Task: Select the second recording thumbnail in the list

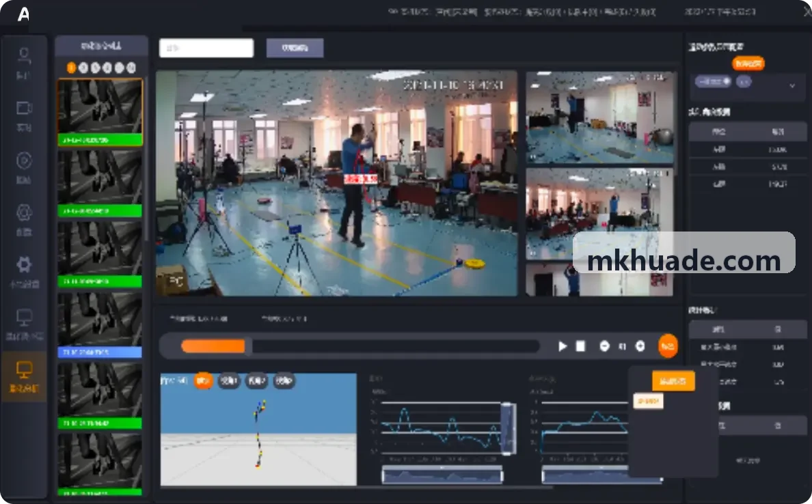Action: (x=100, y=182)
